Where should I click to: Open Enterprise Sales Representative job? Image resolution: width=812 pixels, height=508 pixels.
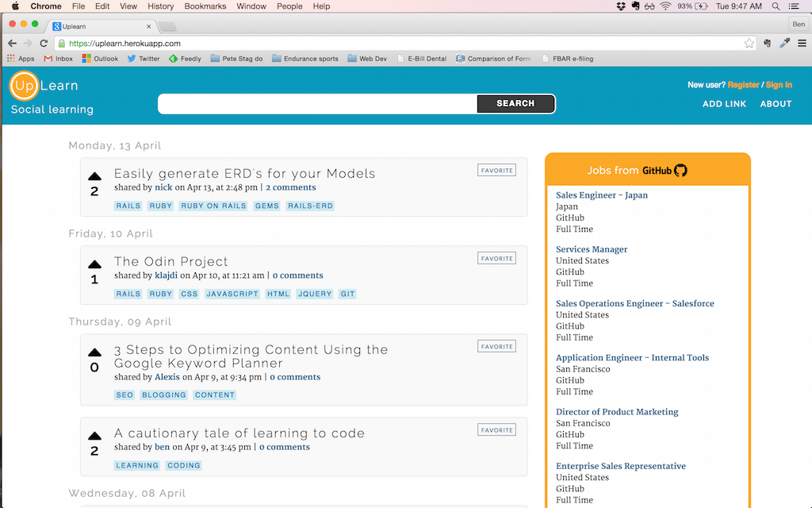pos(620,466)
